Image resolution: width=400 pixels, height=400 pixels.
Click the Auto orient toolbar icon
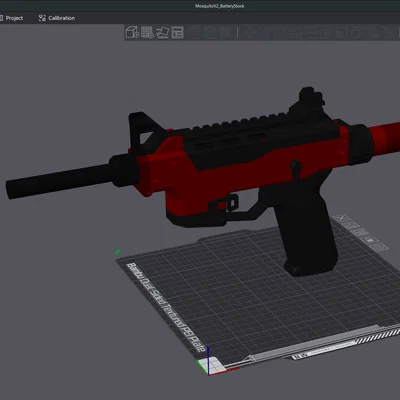click(163, 32)
